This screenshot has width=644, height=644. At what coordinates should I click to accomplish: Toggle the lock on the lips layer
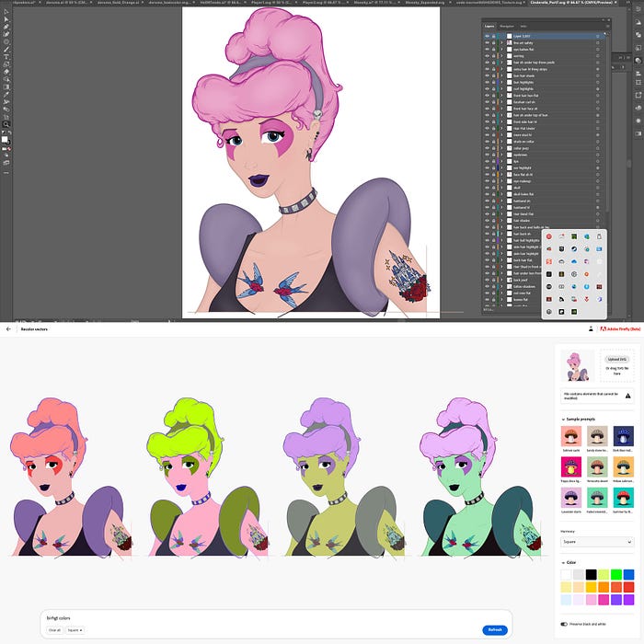coord(494,161)
